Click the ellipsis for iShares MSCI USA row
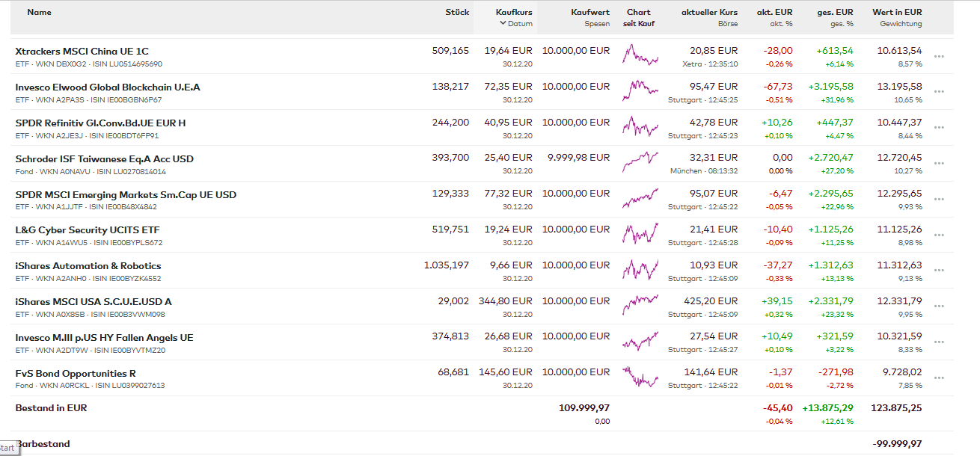Image resolution: width=980 pixels, height=456 pixels. 939,306
